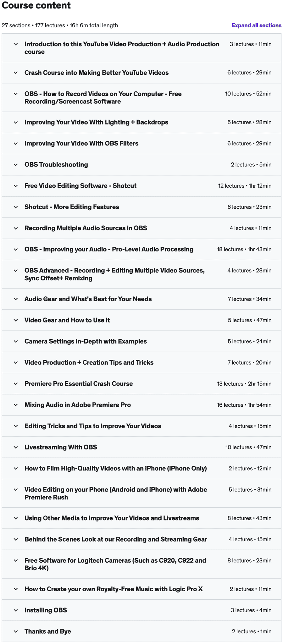Click chevron next to Thanks and Bye
Viewport: 283px width, 644px height.
(x=16, y=631)
